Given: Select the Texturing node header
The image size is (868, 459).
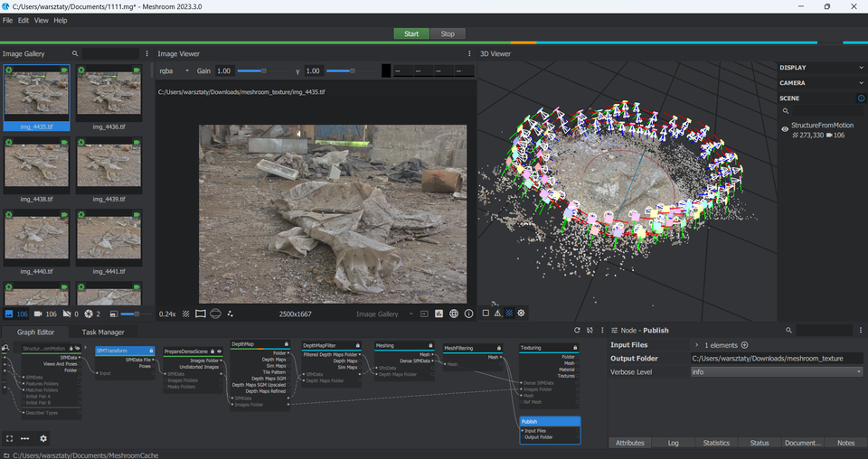Looking at the screenshot, I should [549, 348].
